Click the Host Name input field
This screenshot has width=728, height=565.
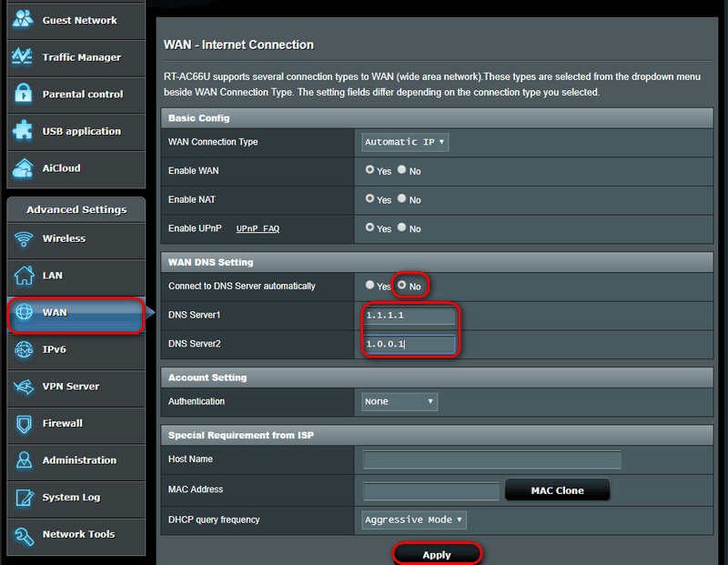(491, 459)
